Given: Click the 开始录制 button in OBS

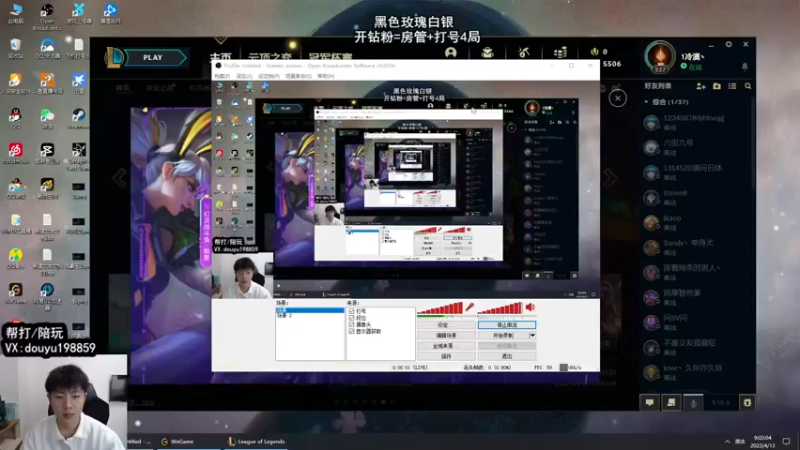Looking at the screenshot, I should pos(503,336).
